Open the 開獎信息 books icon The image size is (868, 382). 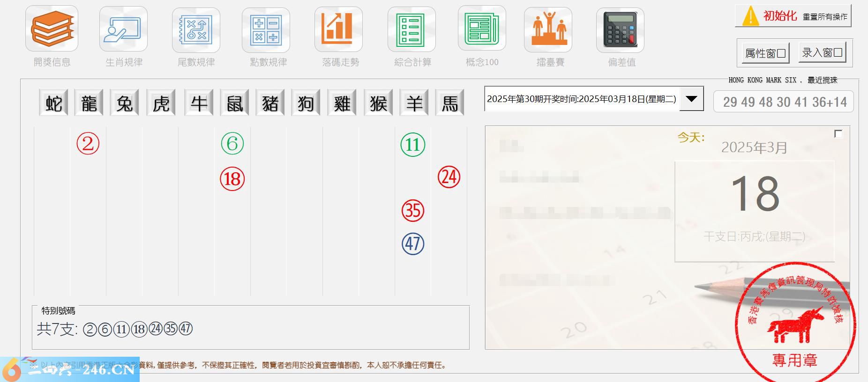(52, 29)
